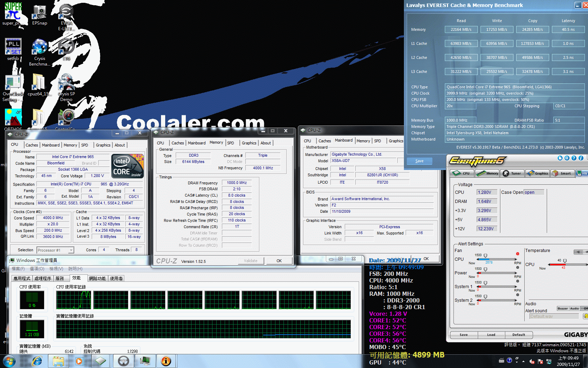This screenshot has width=588, height=368.
Task: Open the cpuz64 folder on the desktop
Action: pyautogui.click(x=38, y=85)
